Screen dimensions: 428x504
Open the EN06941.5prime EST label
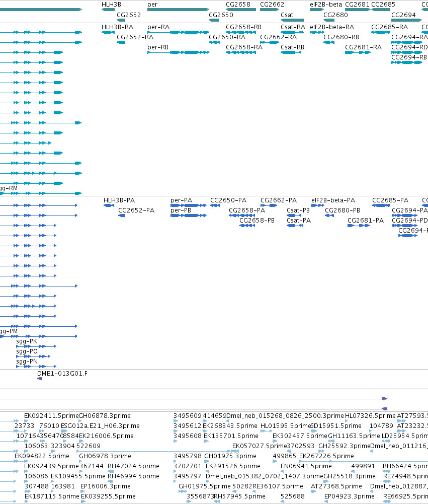[x=306, y=466]
